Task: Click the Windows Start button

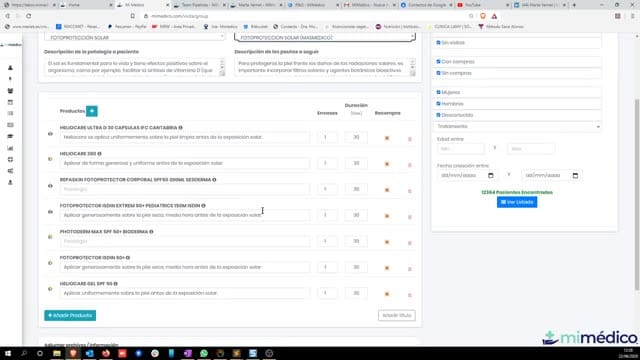Action: [8, 353]
